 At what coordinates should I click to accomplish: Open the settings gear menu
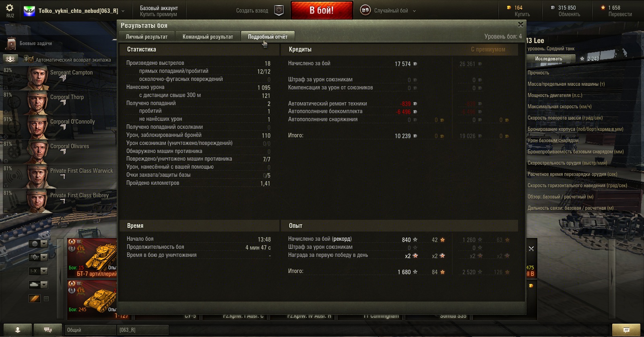[x=10, y=8]
